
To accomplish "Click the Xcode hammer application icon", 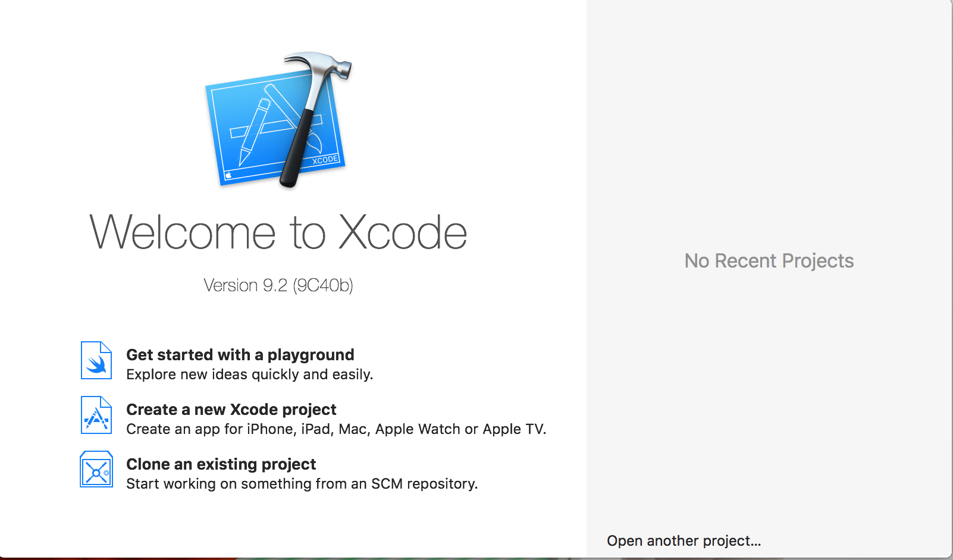I will click(x=277, y=119).
